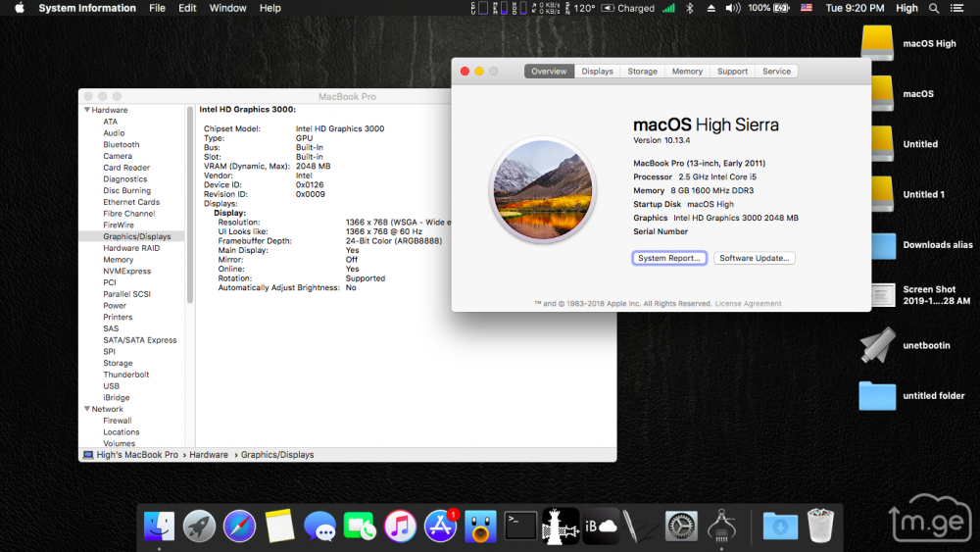Open the Window menu
The width and height of the screenshot is (980, 552).
(x=227, y=8)
